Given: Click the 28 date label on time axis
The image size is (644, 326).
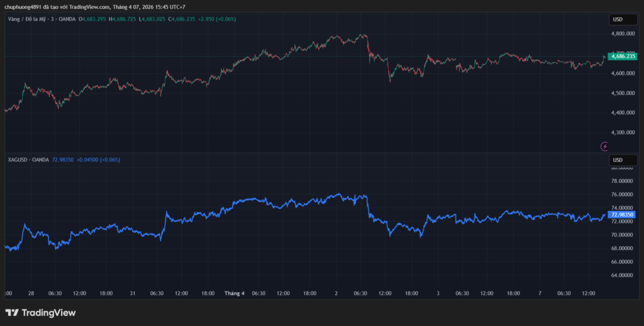Looking at the screenshot, I should click(x=31, y=293).
